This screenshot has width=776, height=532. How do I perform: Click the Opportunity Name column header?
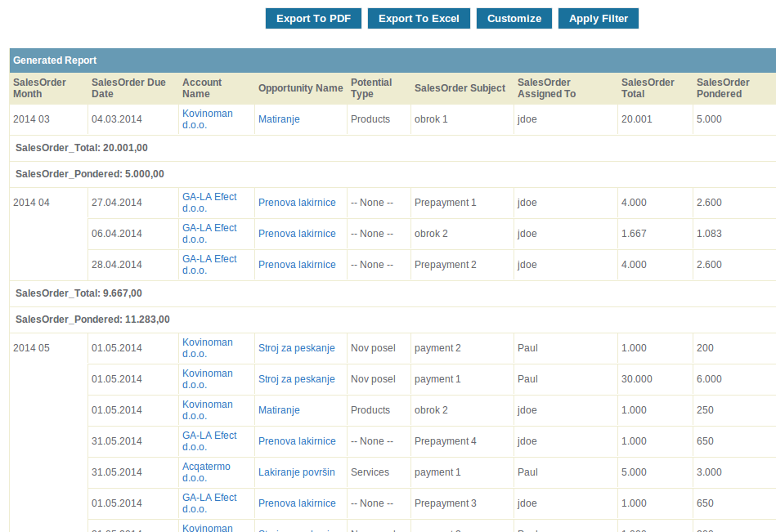click(x=300, y=88)
